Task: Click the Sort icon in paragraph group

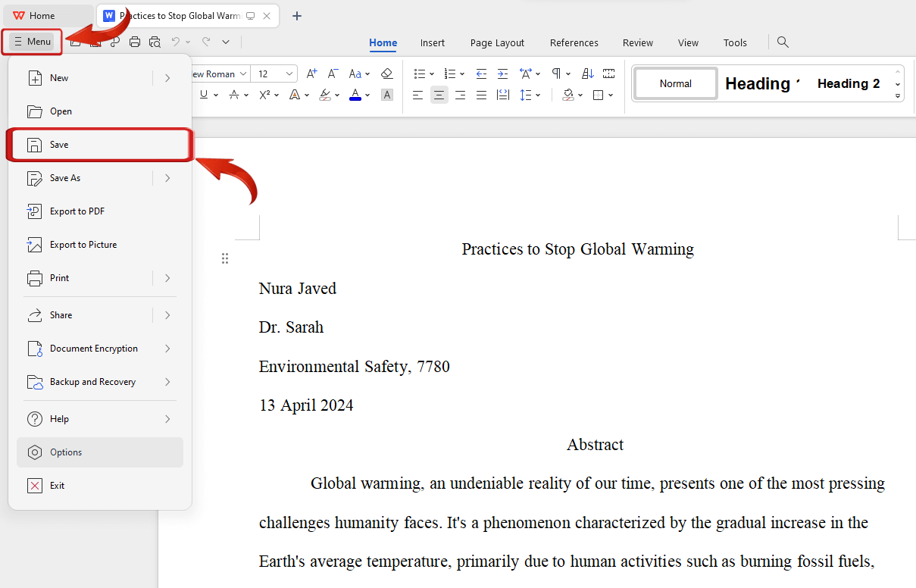Action: tap(588, 73)
